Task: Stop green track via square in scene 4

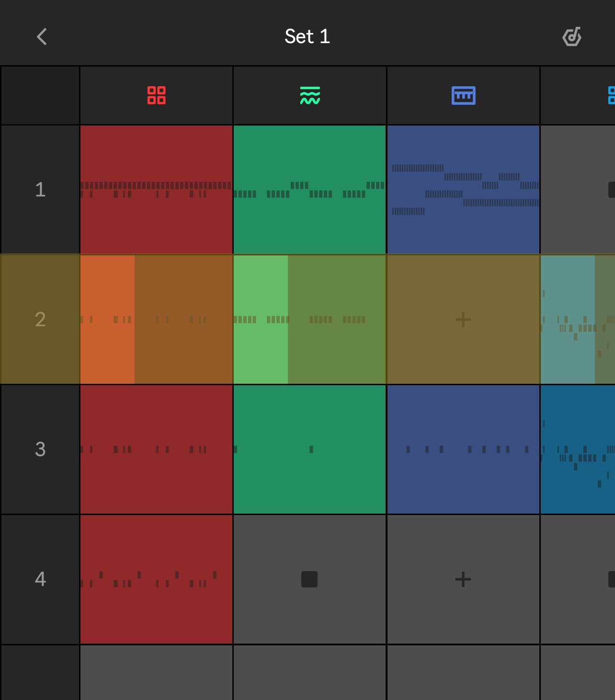Action: coord(309,579)
